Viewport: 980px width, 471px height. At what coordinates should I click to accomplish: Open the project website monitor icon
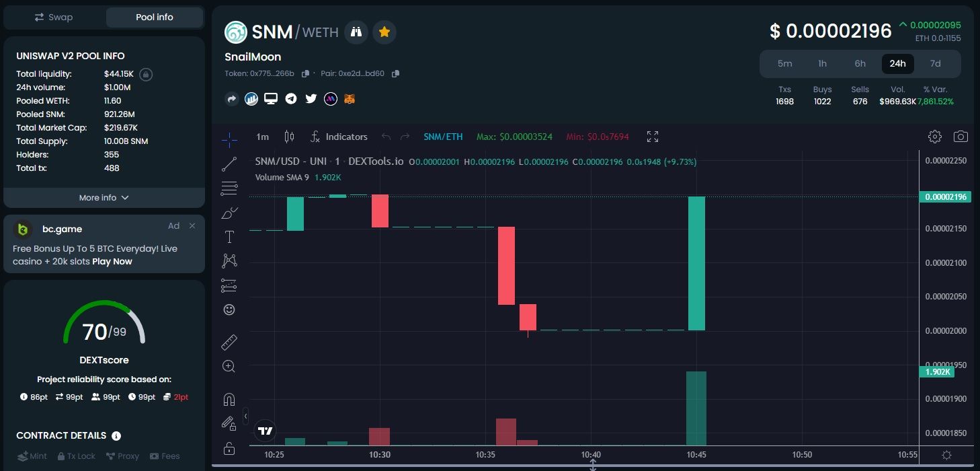coord(271,99)
